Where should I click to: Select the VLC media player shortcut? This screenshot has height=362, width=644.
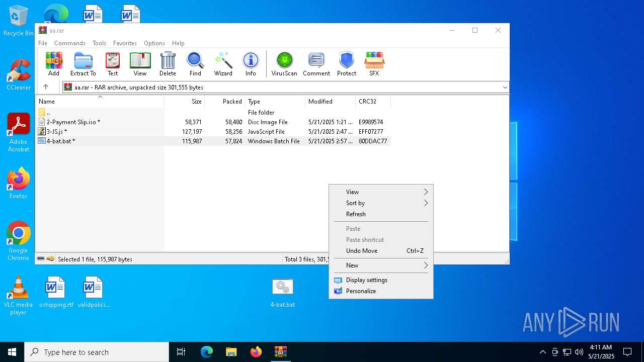18,296
